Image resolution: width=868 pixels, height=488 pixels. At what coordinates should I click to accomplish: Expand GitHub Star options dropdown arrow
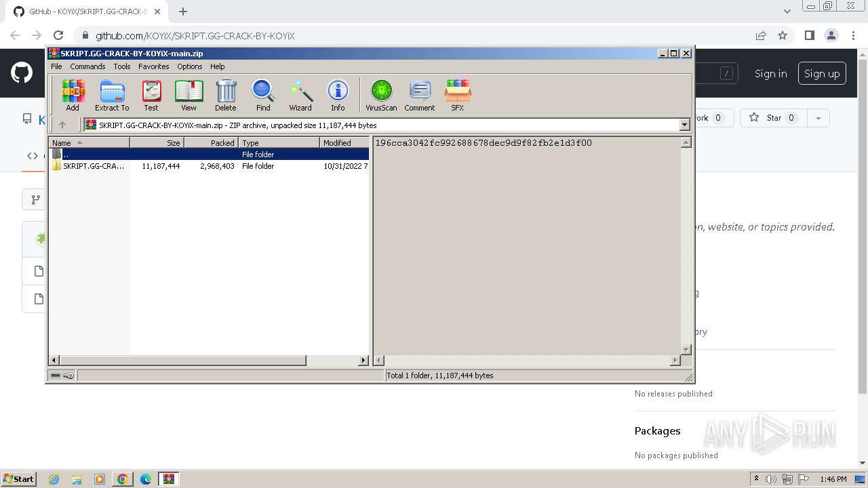[818, 118]
